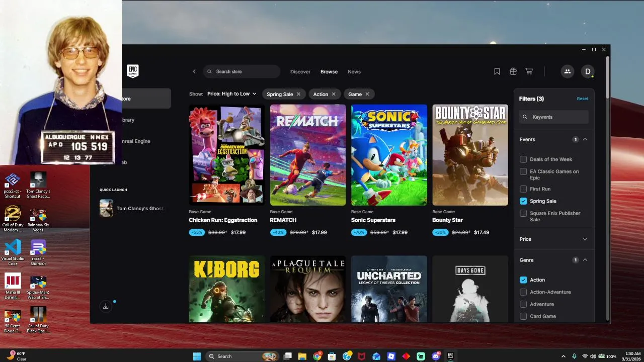
Task: Open rpcs3 desktop shortcut
Action: tap(38, 253)
